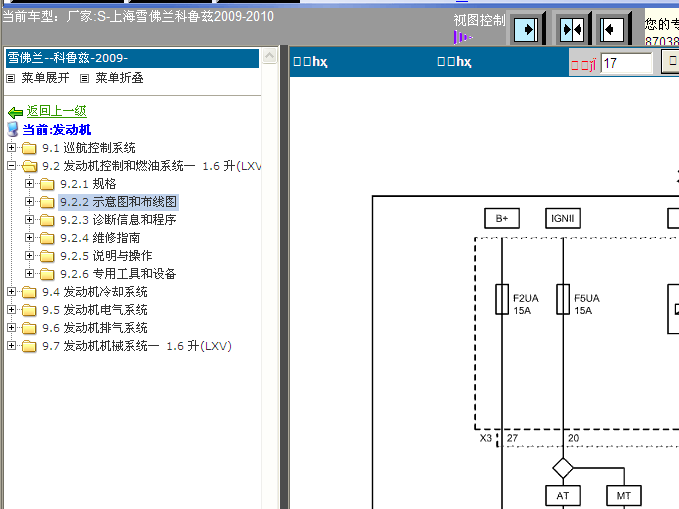
Task: Expand the 9.2.6 专用工具和设备 node
Action: [29, 274]
